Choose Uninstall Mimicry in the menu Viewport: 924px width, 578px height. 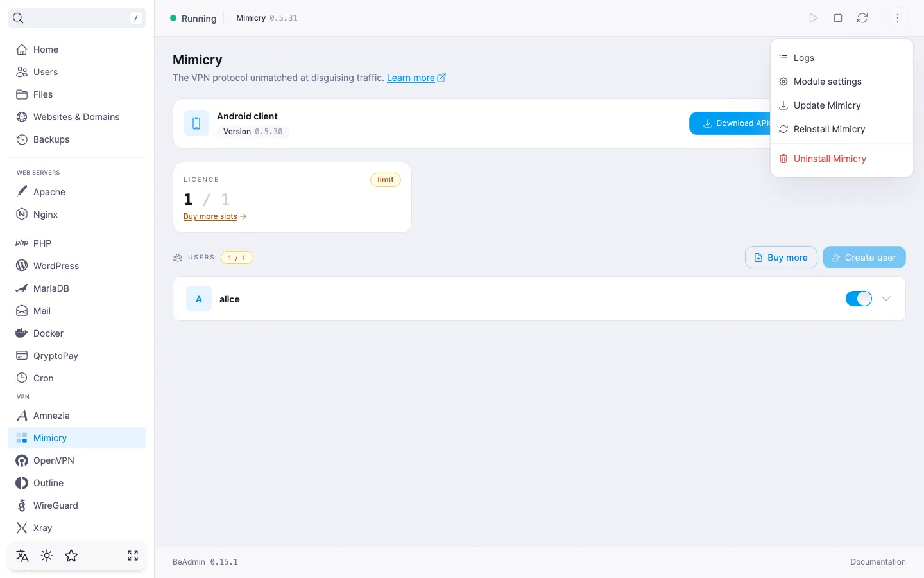[842, 159]
